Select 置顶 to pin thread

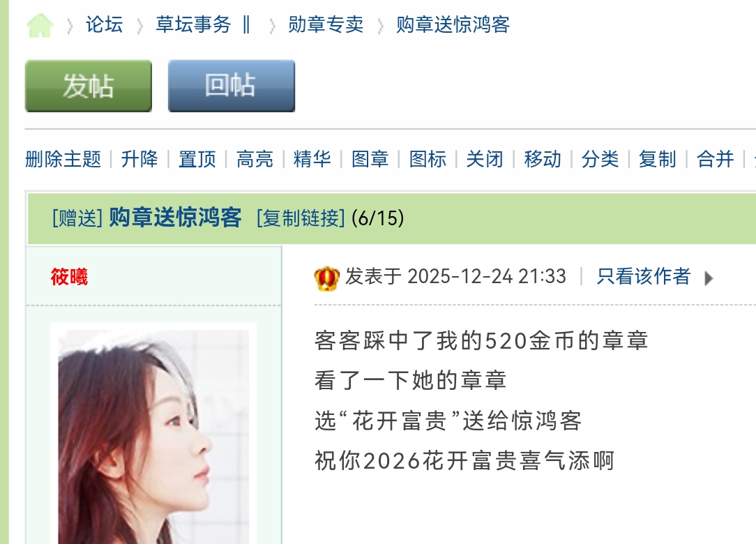coord(197,159)
